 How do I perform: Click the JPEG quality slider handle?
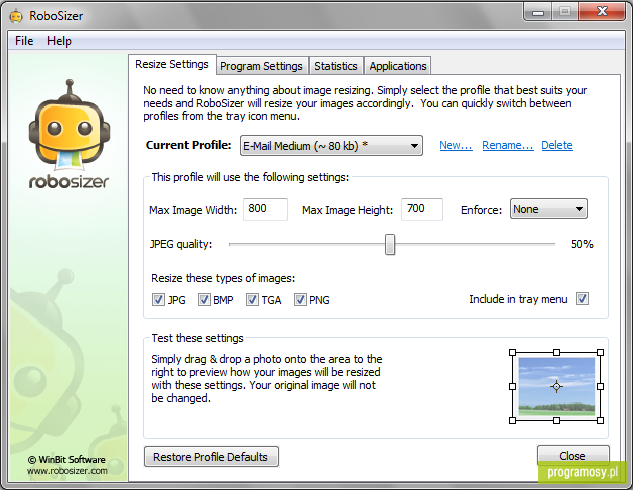pos(390,244)
